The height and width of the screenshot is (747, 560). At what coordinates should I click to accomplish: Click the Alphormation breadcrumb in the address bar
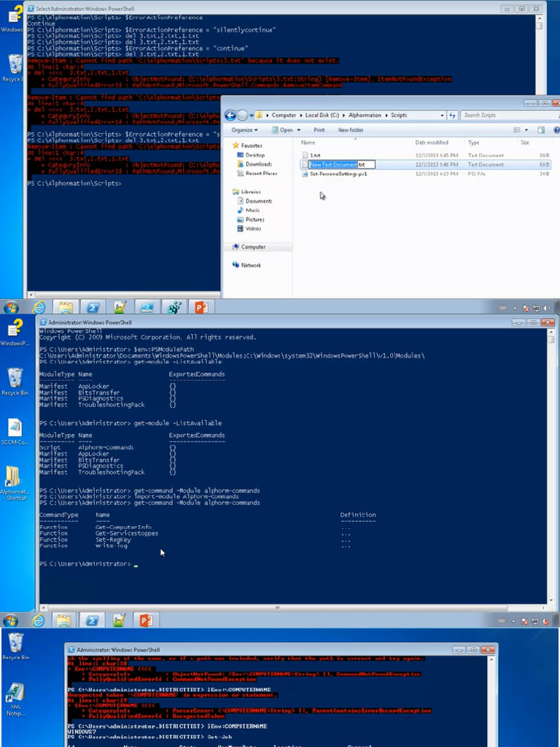coord(364,115)
